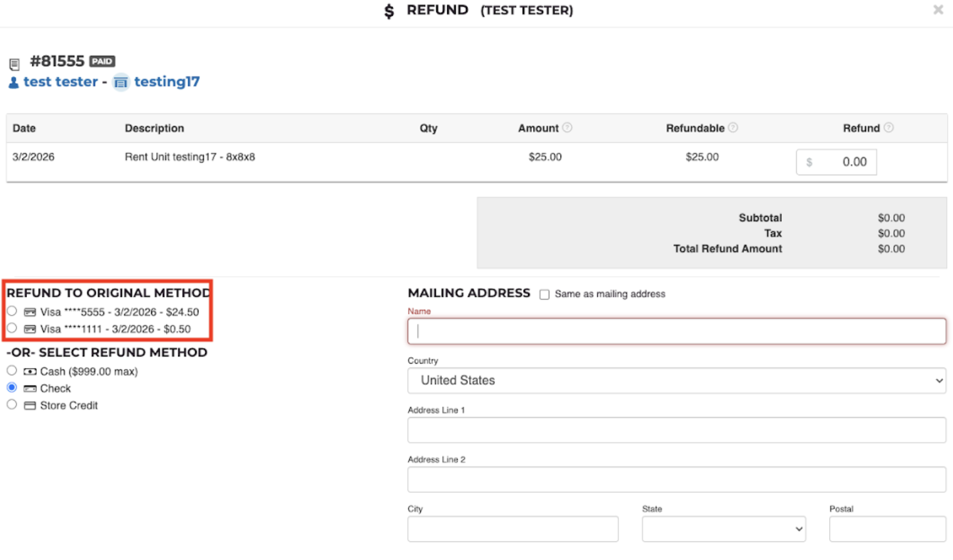Viewport: 953px width, 560px height.
Task: Click the dollar sign icon in title
Action: [x=390, y=11]
